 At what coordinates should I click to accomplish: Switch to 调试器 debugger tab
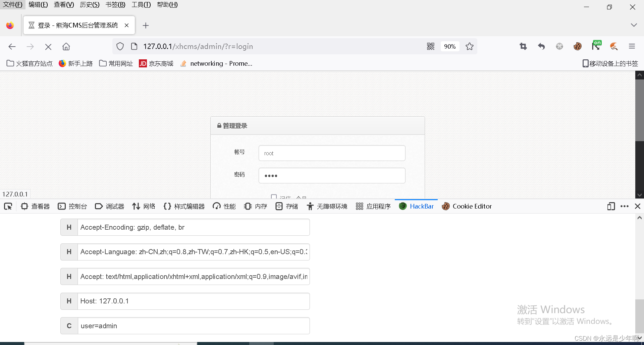click(110, 206)
